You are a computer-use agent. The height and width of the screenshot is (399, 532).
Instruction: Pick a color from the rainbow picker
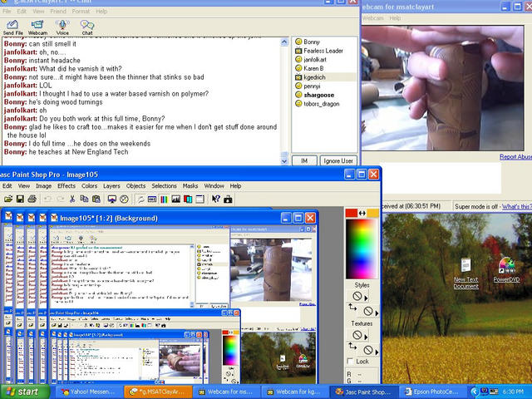[x=362, y=249]
